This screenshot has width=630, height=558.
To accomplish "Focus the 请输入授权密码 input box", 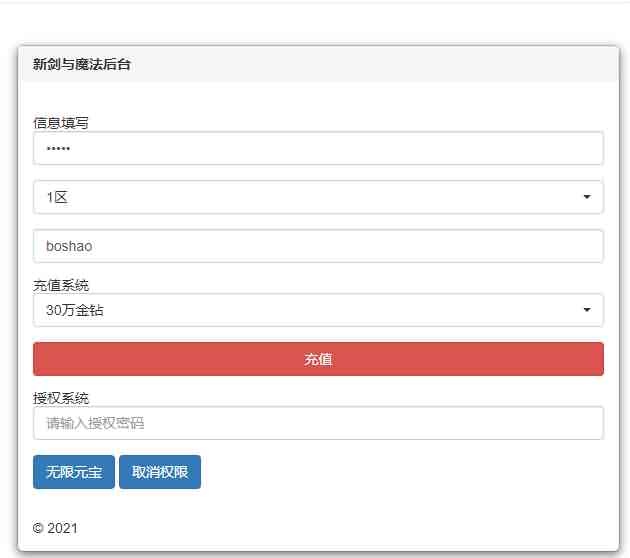I will click(318, 423).
